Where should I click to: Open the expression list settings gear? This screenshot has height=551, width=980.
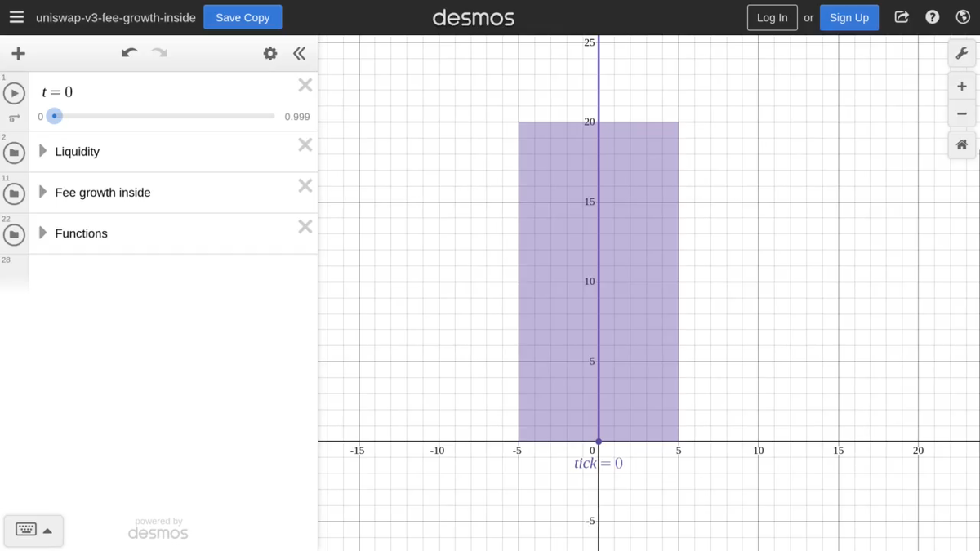click(x=270, y=54)
